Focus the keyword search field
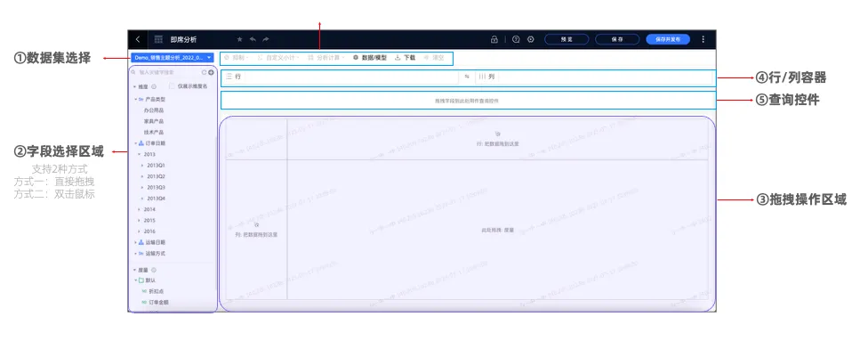 165,72
